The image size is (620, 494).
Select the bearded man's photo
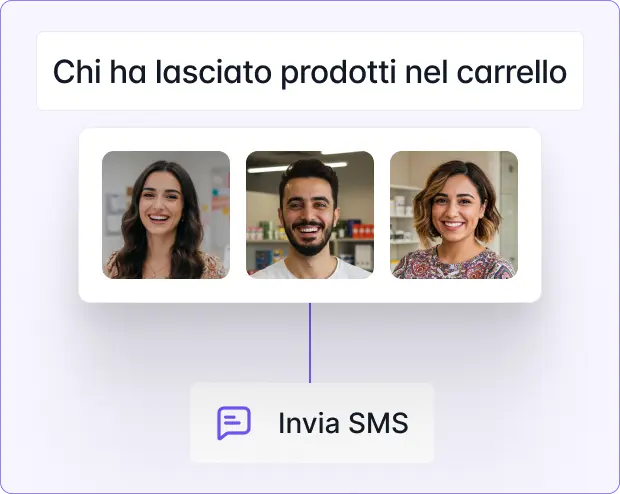tap(310, 215)
